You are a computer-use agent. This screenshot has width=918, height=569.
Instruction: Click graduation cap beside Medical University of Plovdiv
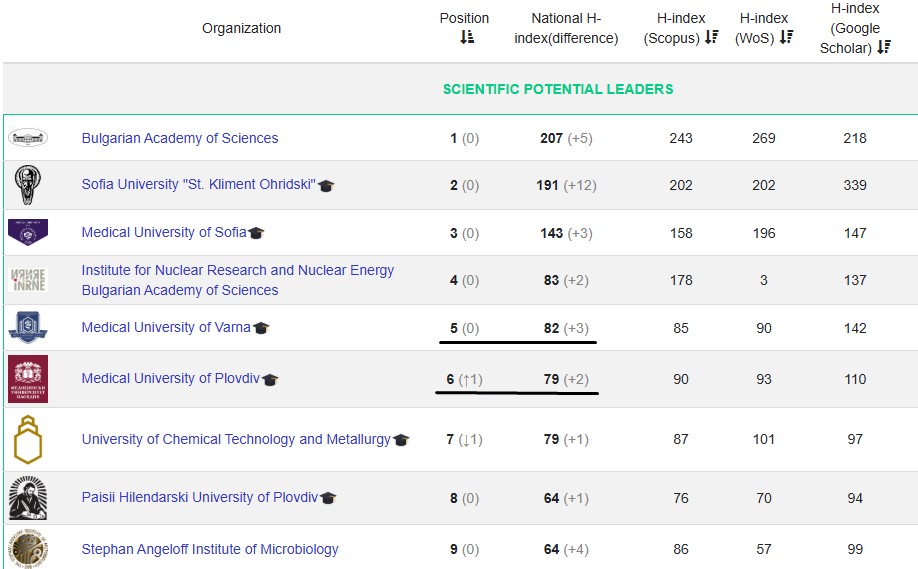click(270, 380)
